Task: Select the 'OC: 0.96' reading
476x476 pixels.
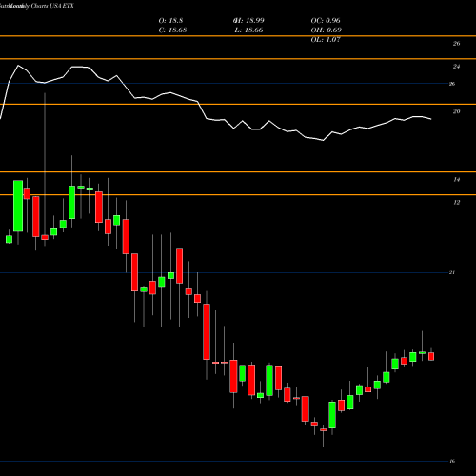Action: 326,21
